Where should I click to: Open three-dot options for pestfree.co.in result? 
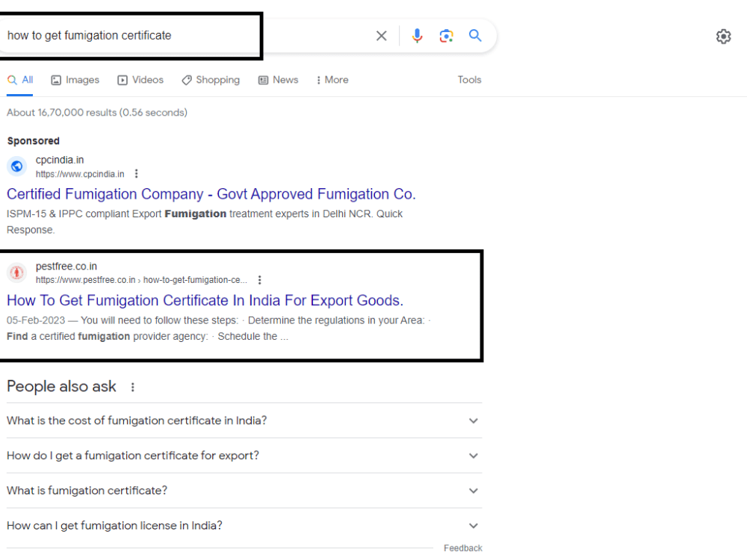point(260,280)
